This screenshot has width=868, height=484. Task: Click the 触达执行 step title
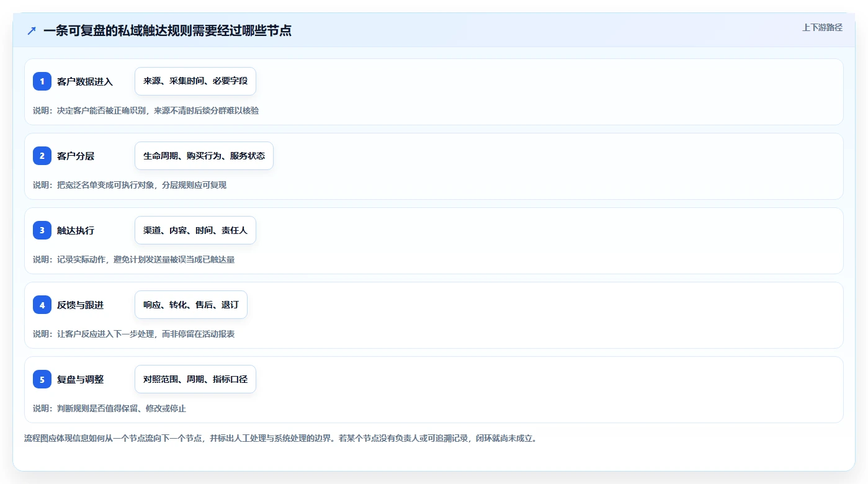76,230
